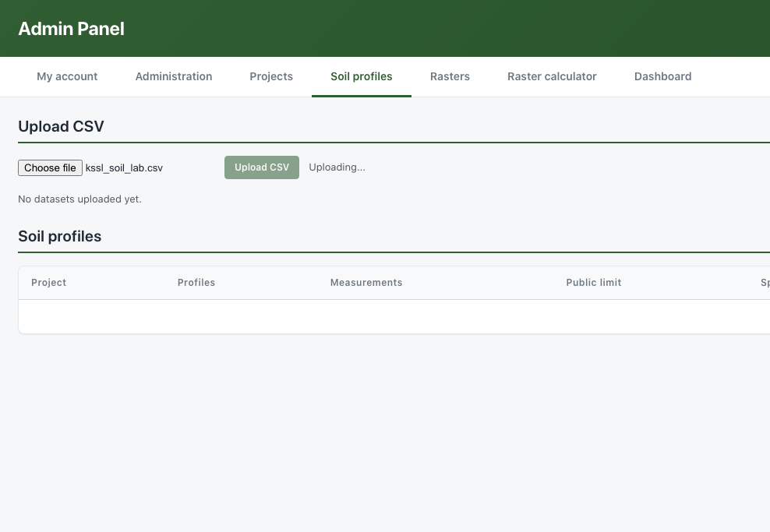The image size is (770, 532).
Task: Click the Project column header
Action: [48, 283]
